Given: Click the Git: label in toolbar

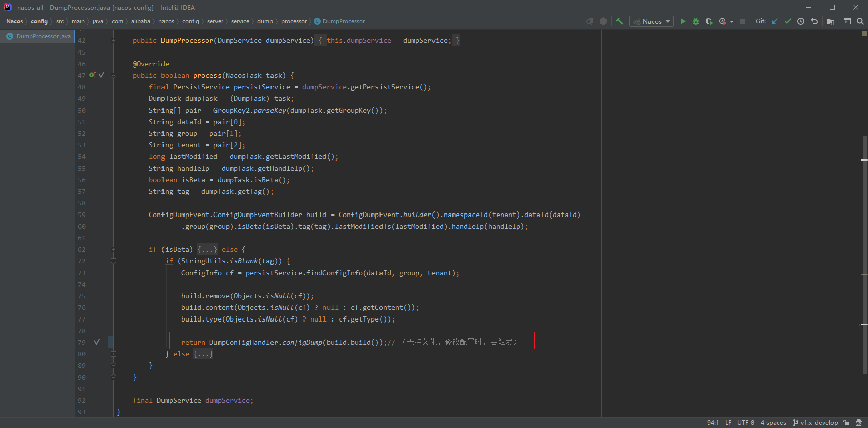Looking at the screenshot, I should pyautogui.click(x=761, y=21).
